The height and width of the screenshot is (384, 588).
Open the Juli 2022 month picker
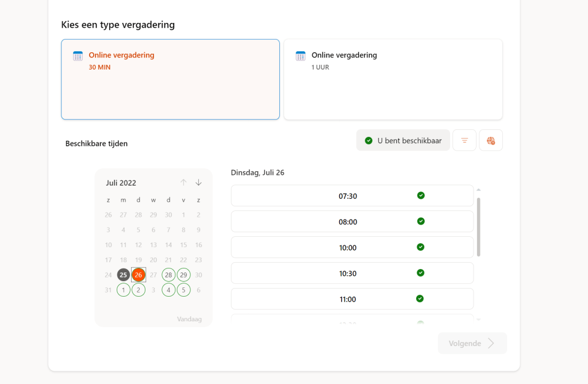(121, 183)
